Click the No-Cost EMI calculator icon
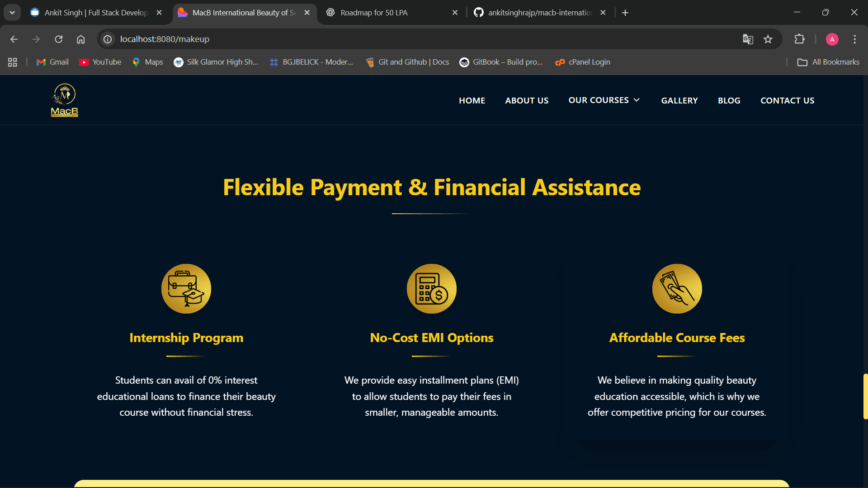 [432, 289]
